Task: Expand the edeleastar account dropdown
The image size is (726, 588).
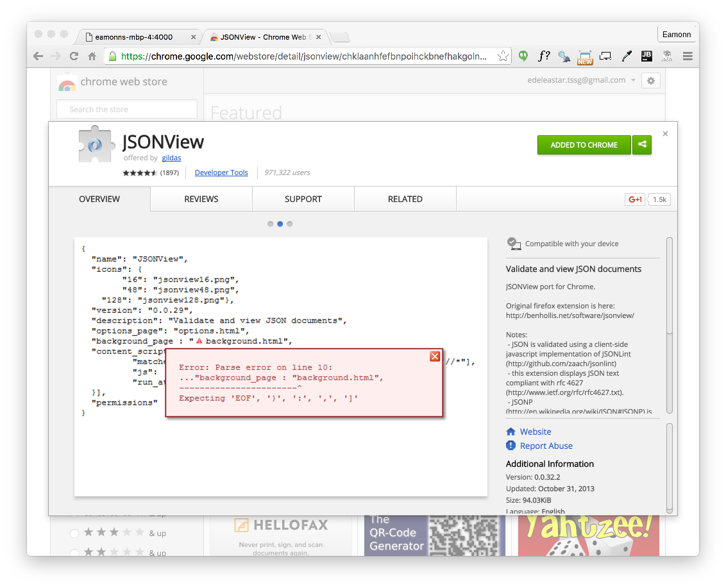Action: (x=633, y=81)
